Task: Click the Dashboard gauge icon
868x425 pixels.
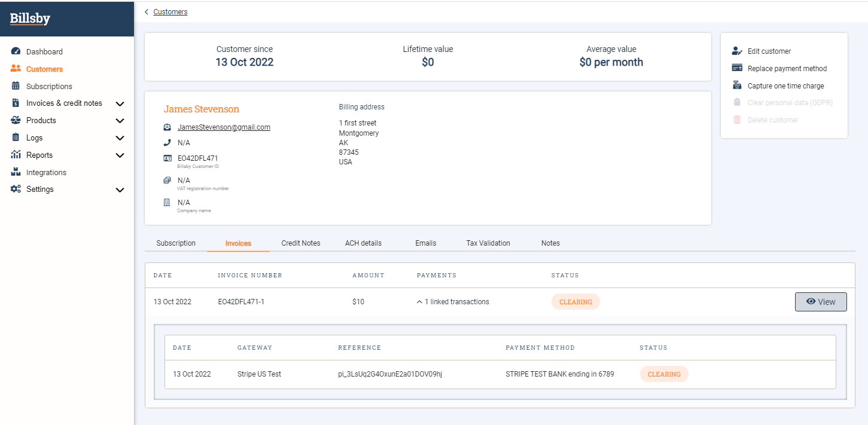Action: 16,51
